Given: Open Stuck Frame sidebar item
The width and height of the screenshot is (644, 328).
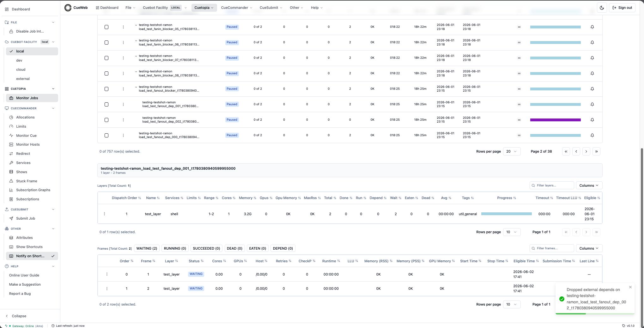Looking at the screenshot, I should click(x=27, y=181).
